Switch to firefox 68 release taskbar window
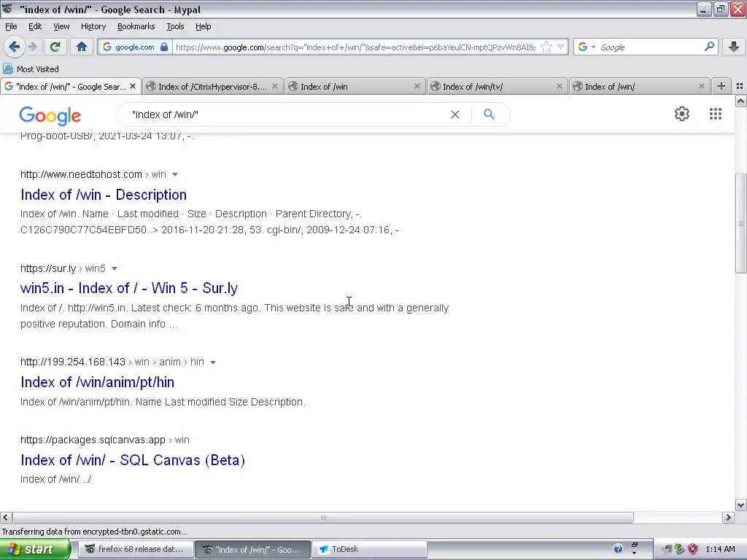This screenshot has width=747, height=560. pos(136,549)
